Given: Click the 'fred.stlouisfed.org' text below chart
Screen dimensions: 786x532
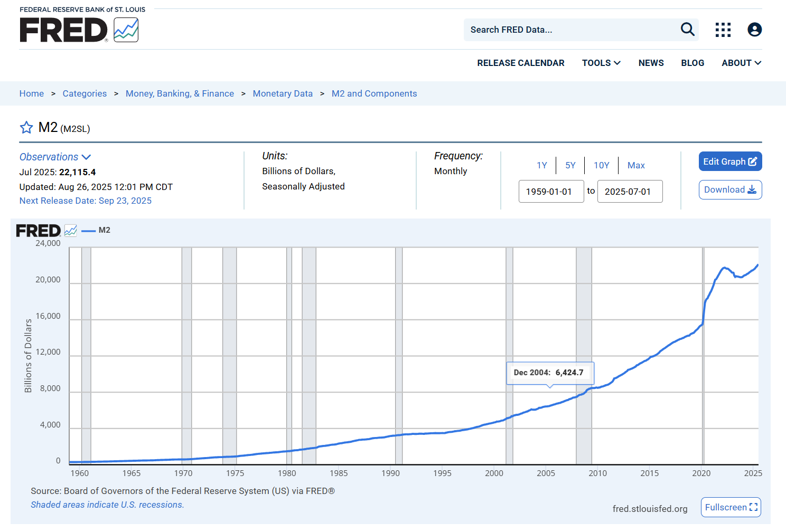Looking at the screenshot, I should click(x=650, y=509).
